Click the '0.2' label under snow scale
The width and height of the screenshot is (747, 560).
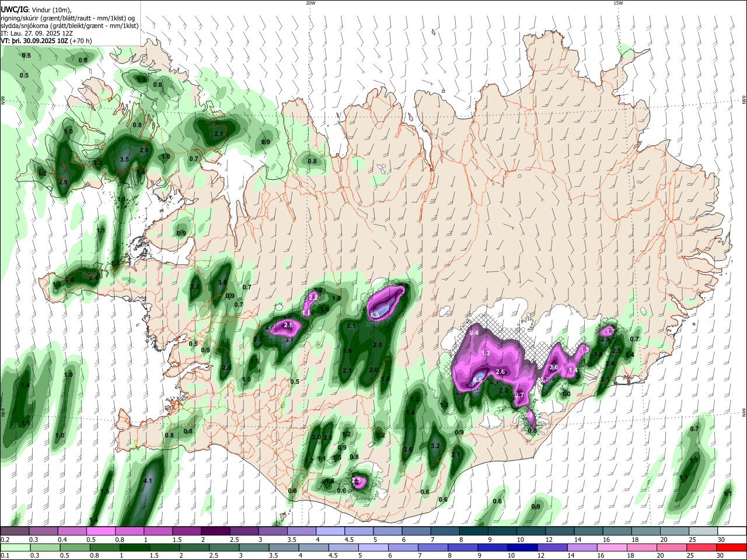[x=4, y=539]
